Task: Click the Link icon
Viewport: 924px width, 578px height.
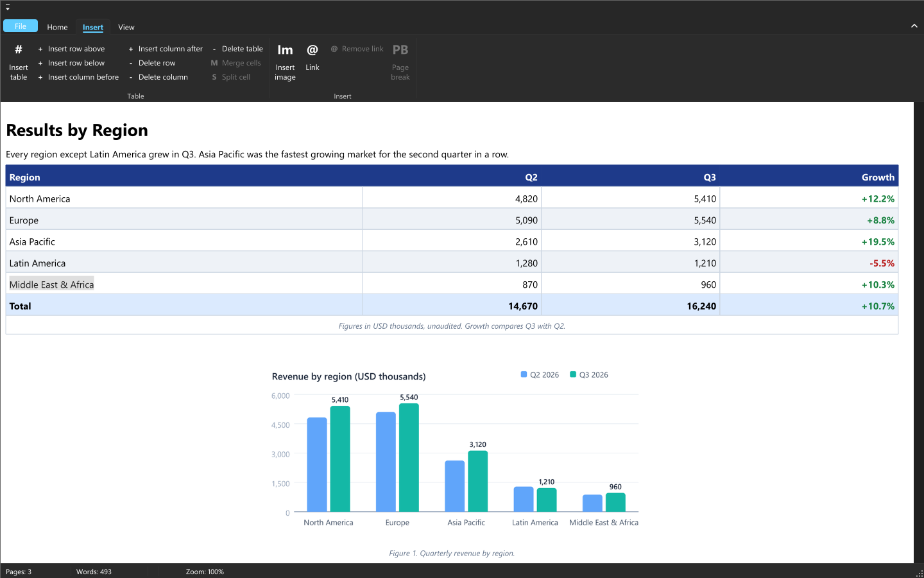Action: pyautogui.click(x=312, y=50)
